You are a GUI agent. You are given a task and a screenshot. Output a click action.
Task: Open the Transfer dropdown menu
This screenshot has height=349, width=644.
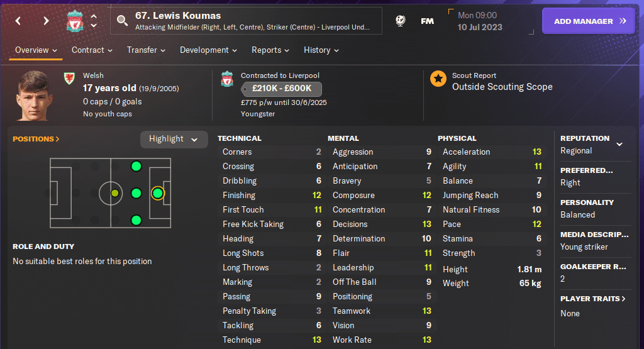pyautogui.click(x=146, y=50)
